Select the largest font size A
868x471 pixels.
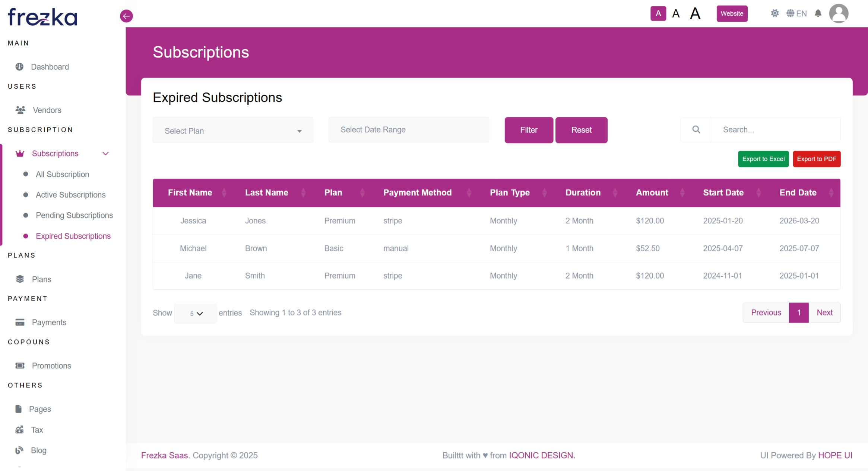click(695, 14)
